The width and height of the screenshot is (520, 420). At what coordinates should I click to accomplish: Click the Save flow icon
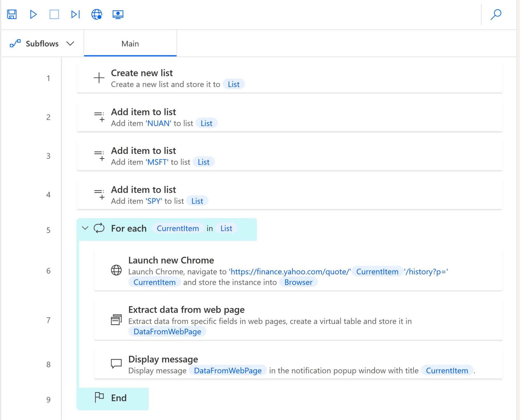pos(12,14)
